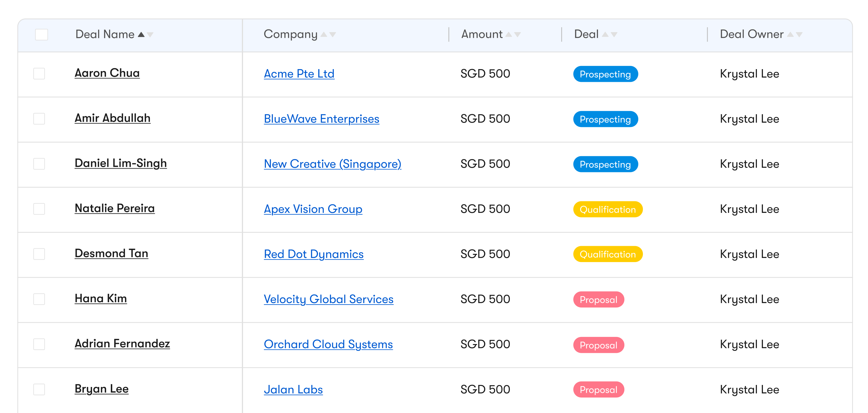Viewport: 868px width, 413px height.
Task: Check the Adrian Fernandez row checkbox
Action: [x=39, y=344]
